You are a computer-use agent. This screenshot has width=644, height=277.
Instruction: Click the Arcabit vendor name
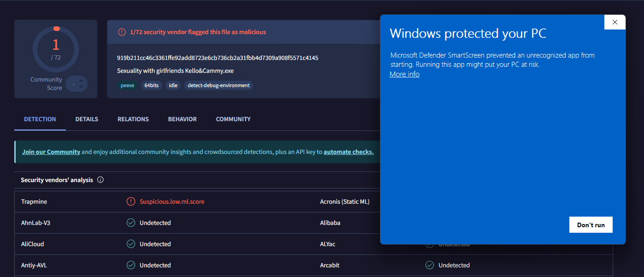330,265
